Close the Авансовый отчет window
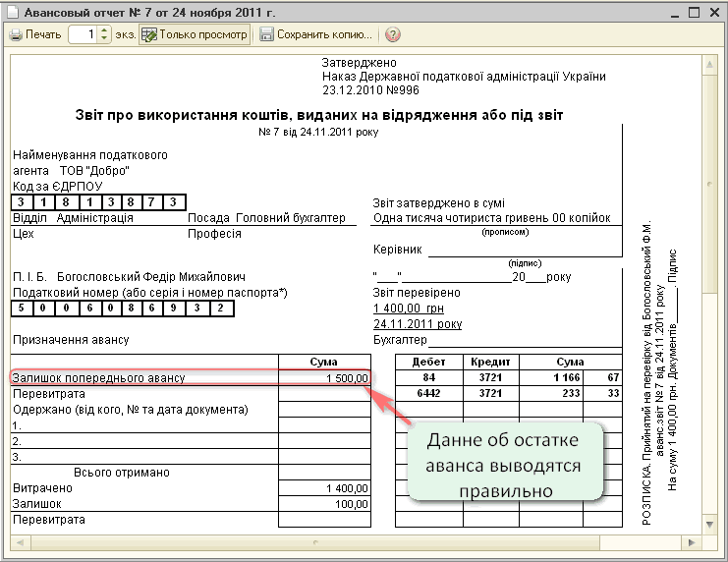This screenshot has width=728, height=562. coord(713,12)
